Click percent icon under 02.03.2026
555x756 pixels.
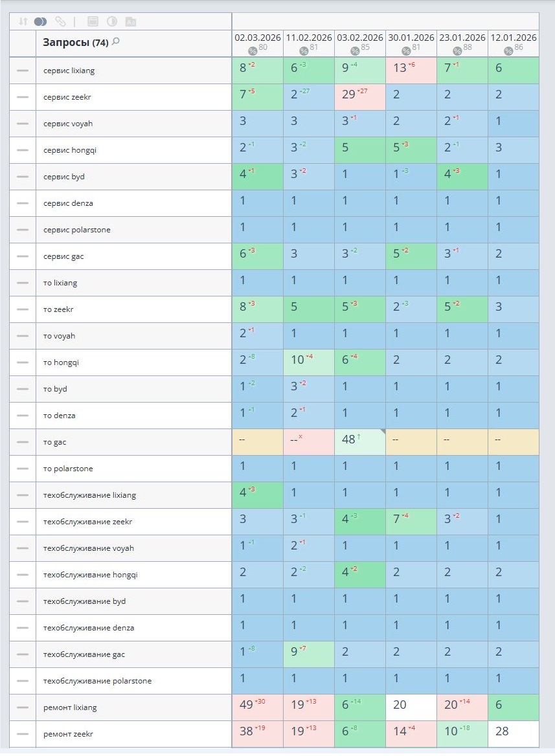point(253,51)
